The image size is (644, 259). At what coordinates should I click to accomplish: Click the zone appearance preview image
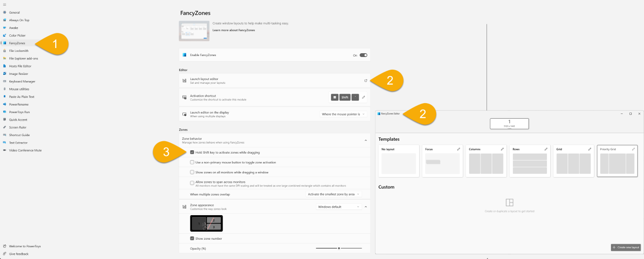tap(206, 224)
